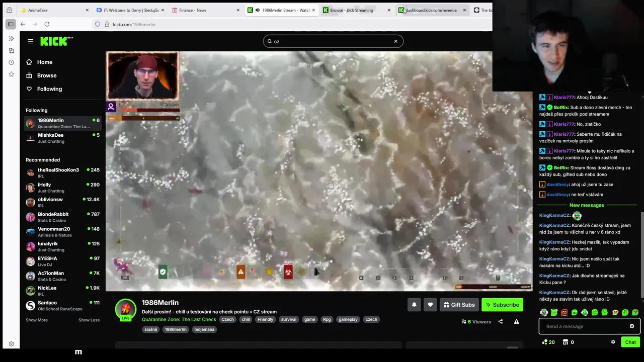Open recommended channel iHolly
This screenshot has height=362, width=644.
click(63, 188)
